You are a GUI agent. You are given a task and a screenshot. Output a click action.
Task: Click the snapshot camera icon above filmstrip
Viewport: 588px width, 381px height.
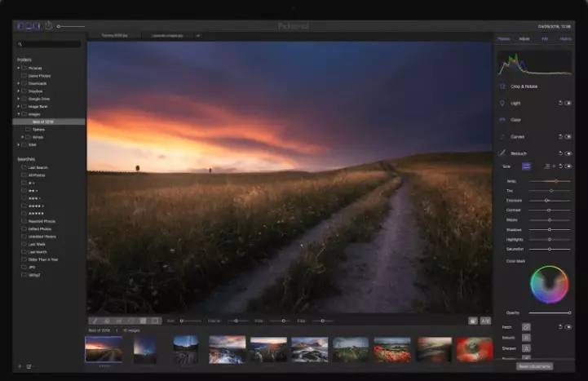[x=473, y=321]
